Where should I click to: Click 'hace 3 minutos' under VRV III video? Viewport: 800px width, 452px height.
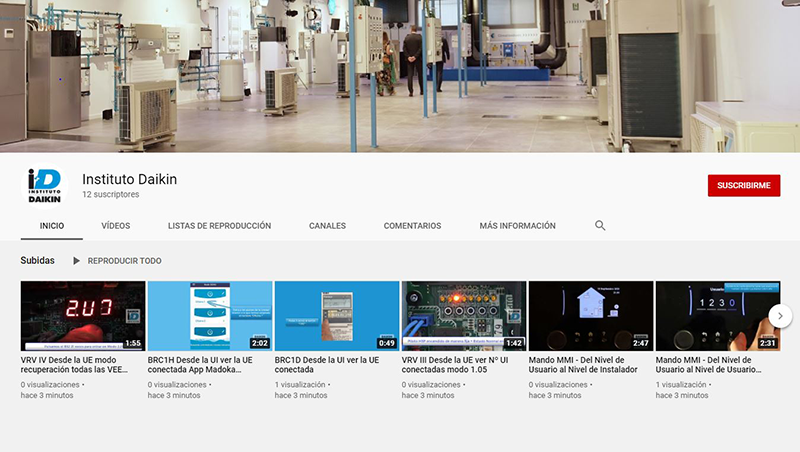click(x=428, y=395)
